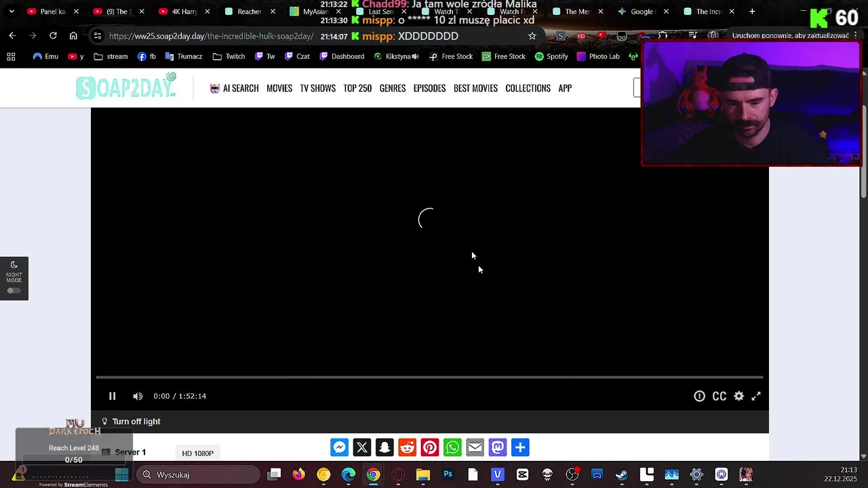Share on Pinterest icon
The height and width of the screenshot is (488, 868).
tap(430, 447)
